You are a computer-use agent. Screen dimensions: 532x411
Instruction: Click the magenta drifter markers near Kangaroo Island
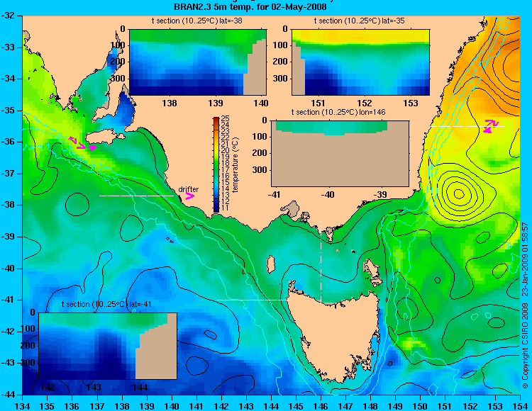(x=82, y=144)
